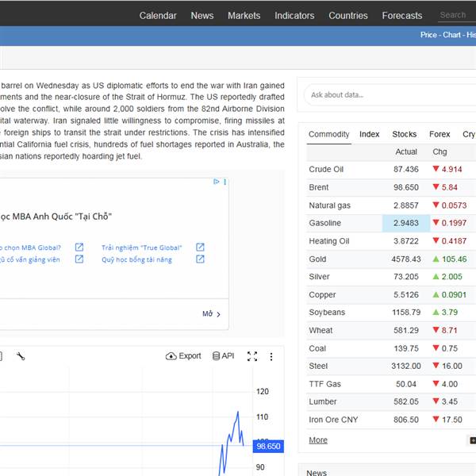
Task: Switch to the Stocks tab
Action: pyautogui.click(x=404, y=134)
